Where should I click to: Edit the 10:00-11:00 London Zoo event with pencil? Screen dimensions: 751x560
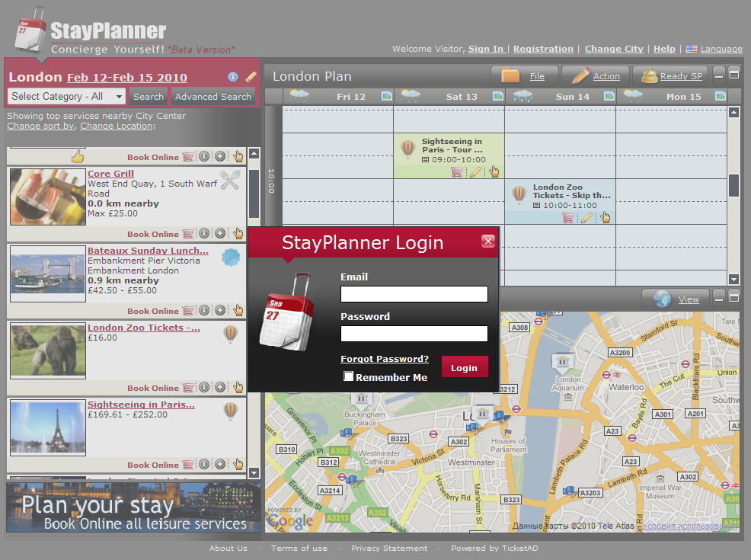[586, 218]
